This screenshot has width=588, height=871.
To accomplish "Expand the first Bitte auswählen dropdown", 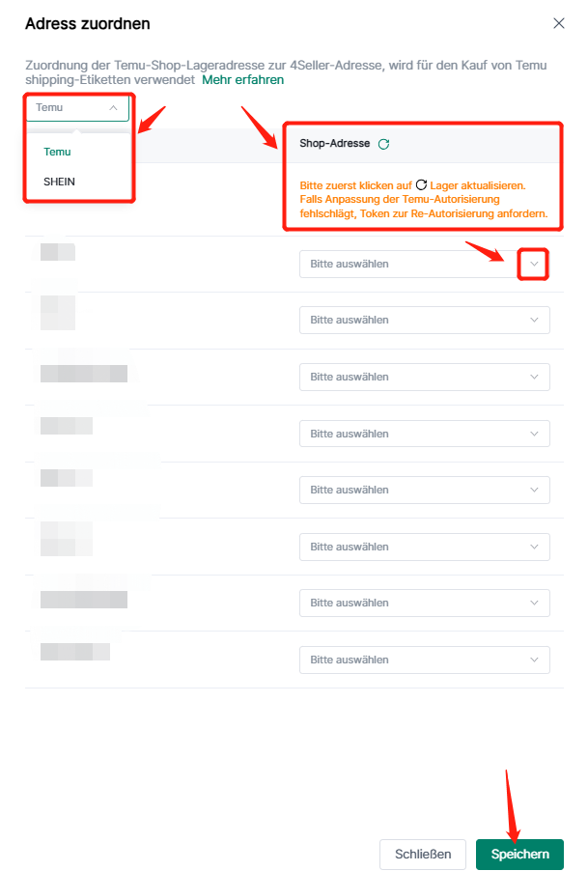I will coord(424,264).
